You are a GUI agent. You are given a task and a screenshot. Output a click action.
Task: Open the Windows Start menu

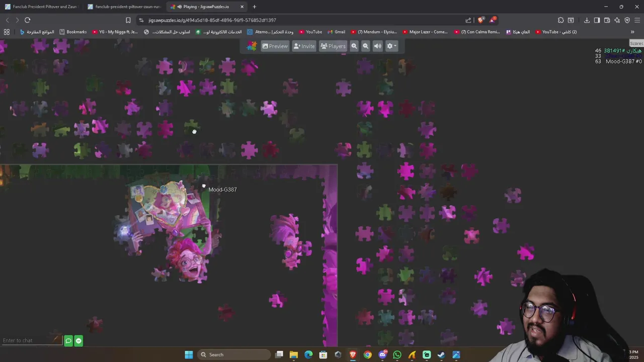click(189, 354)
